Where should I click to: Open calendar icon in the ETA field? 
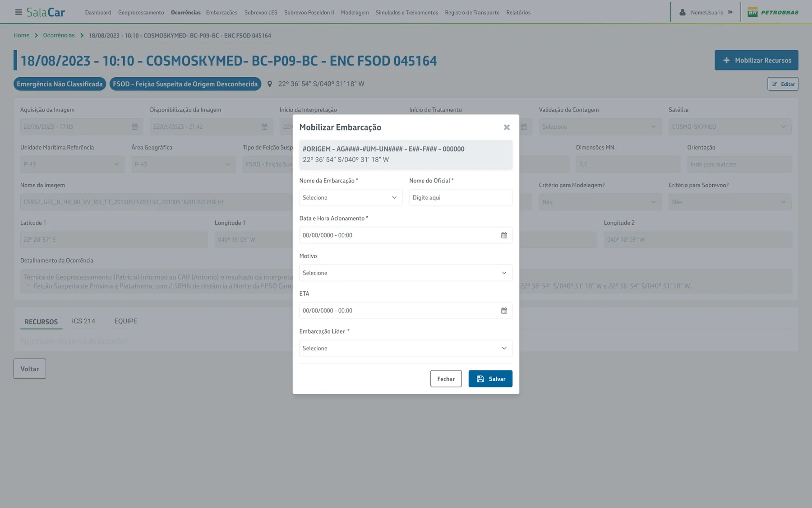(504, 311)
